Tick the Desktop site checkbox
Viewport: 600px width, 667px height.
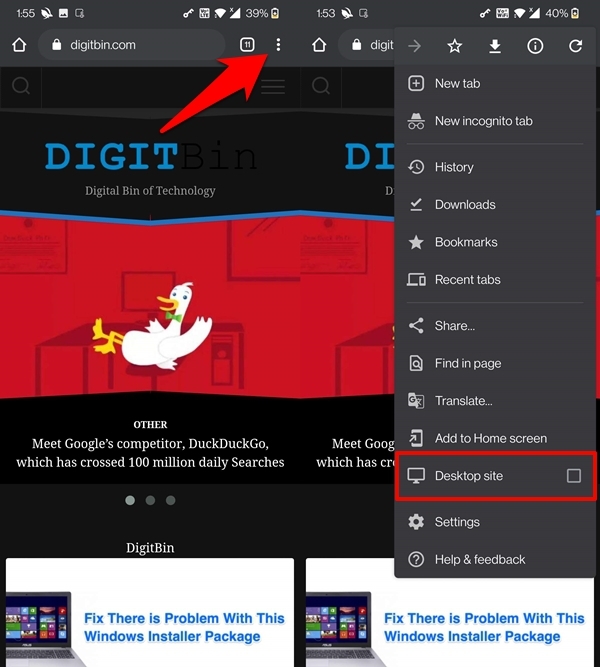coord(574,476)
